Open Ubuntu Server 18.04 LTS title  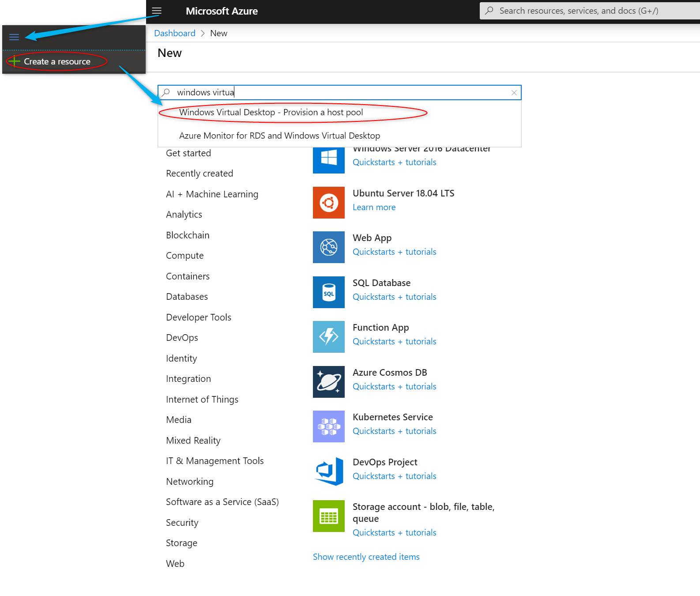point(403,193)
